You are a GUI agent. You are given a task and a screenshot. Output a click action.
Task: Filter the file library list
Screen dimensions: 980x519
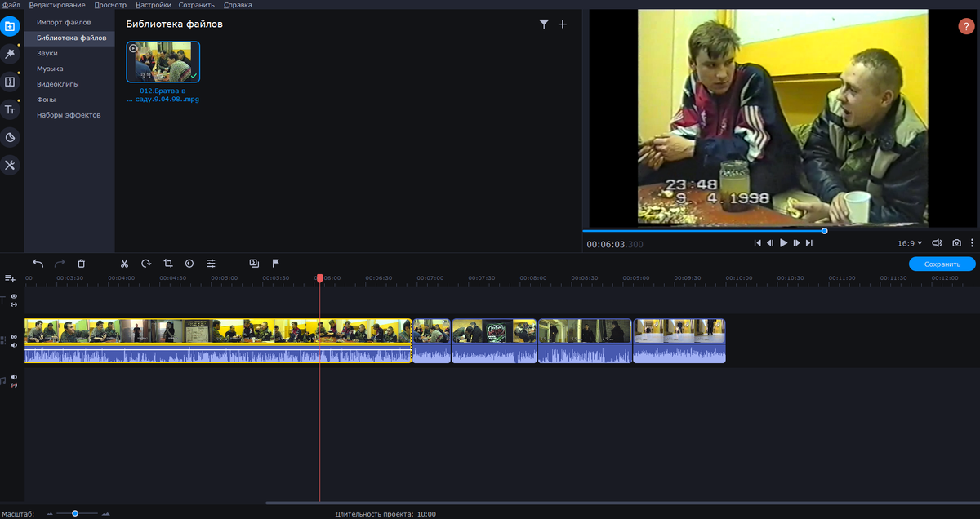click(544, 24)
